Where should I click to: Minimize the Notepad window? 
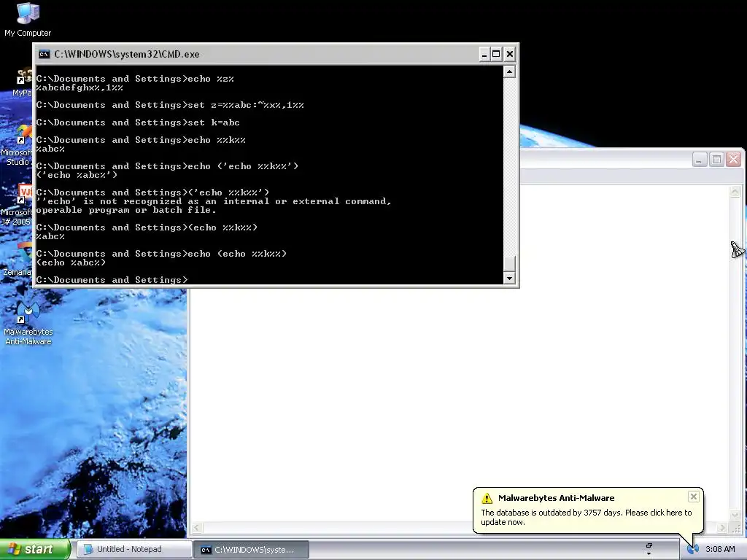pos(700,159)
